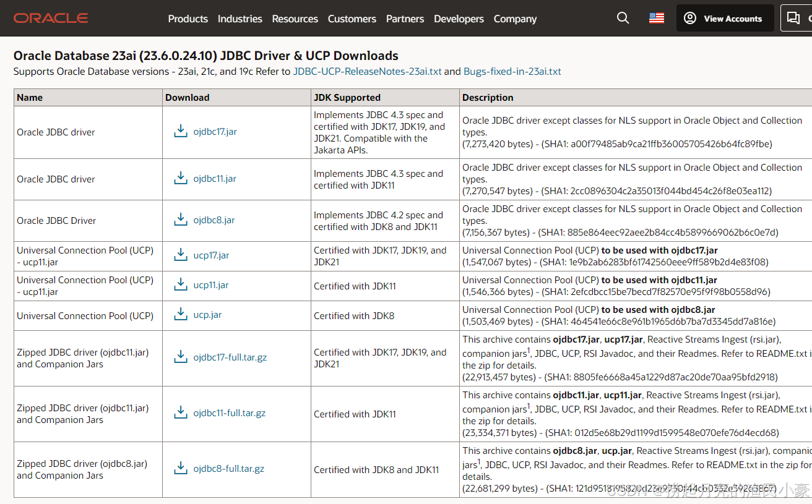Click download icon next to ojdbc11-full.tar.gz
This screenshot has width=812, height=504.
181,412
